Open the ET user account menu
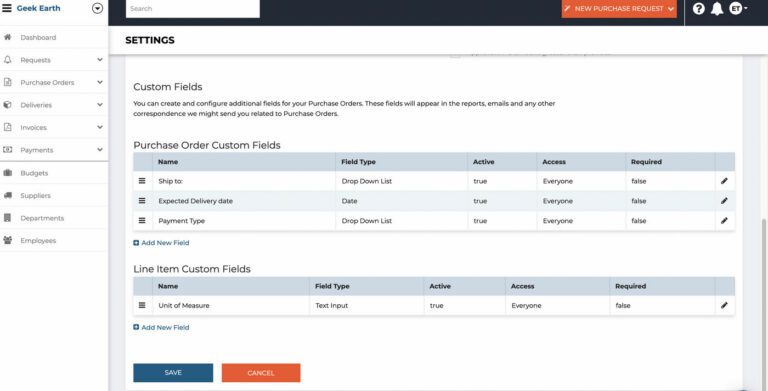This screenshot has width=768, height=391. click(x=738, y=8)
